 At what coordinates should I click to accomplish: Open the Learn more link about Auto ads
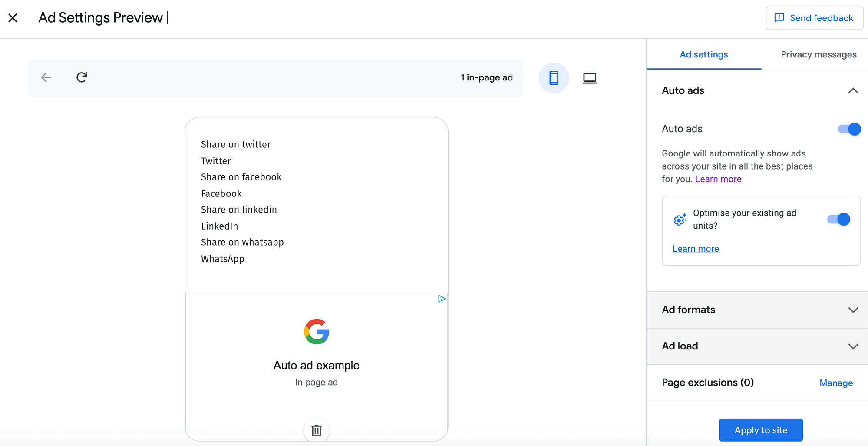[x=718, y=179]
